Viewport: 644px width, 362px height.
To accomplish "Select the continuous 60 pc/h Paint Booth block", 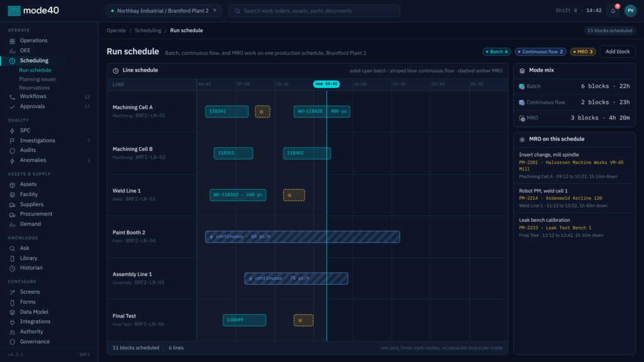I will click(303, 237).
